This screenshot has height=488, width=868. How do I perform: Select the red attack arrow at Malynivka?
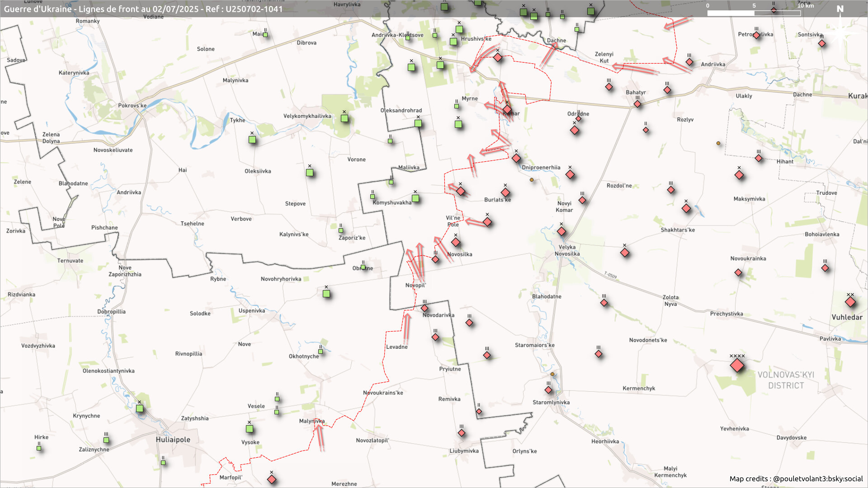pos(320,437)
